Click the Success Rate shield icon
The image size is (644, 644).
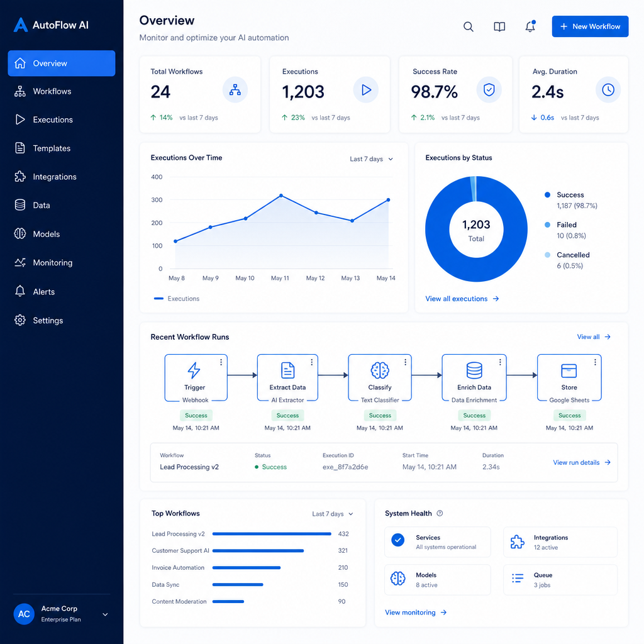[489, 89]
